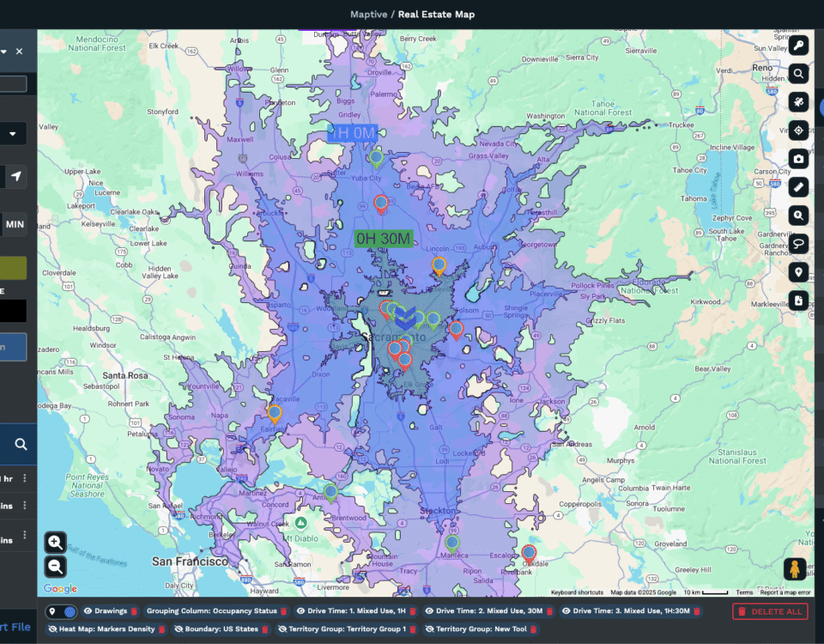Click the add location pin tool
Viewport: 824px width, 644px height.
(799, 272)
